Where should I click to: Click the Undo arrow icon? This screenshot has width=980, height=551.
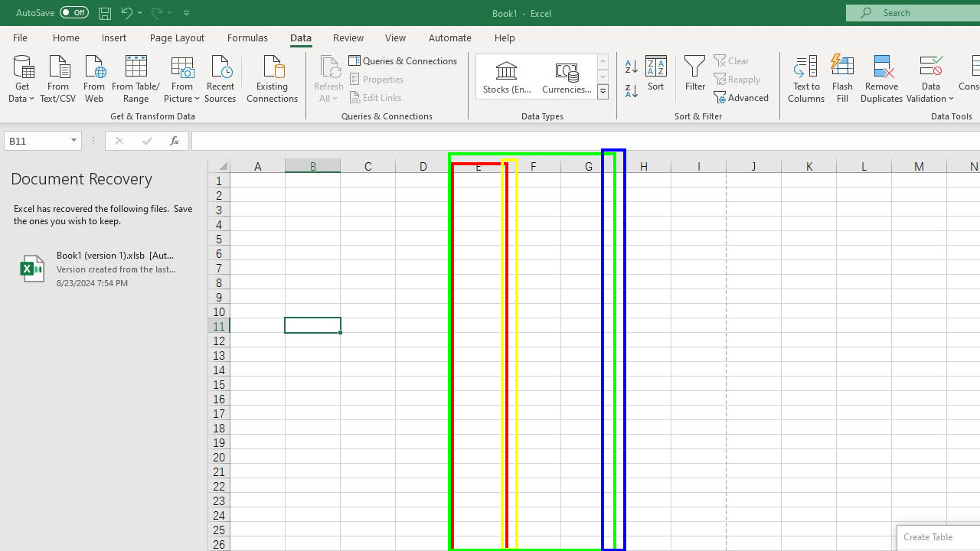click(x=126, y=12)
